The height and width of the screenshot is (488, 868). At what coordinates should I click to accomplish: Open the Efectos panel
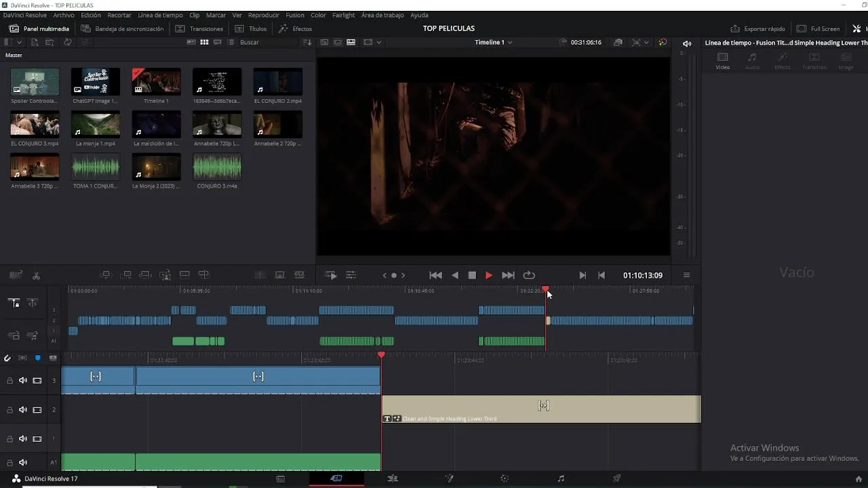click(295, 28)
